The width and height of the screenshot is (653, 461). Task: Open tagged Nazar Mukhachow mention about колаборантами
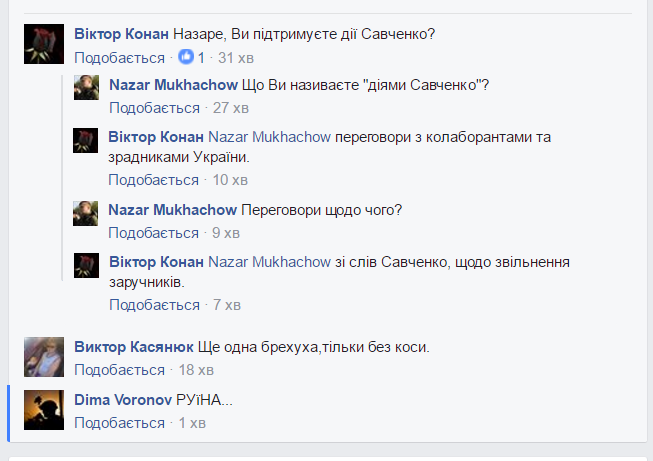click(x=269, y=136)
